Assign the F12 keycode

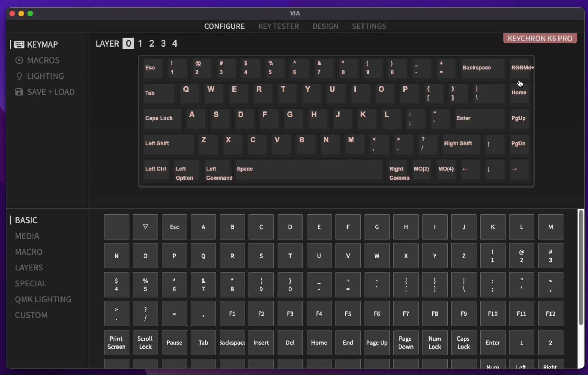(x=550, y=314)
